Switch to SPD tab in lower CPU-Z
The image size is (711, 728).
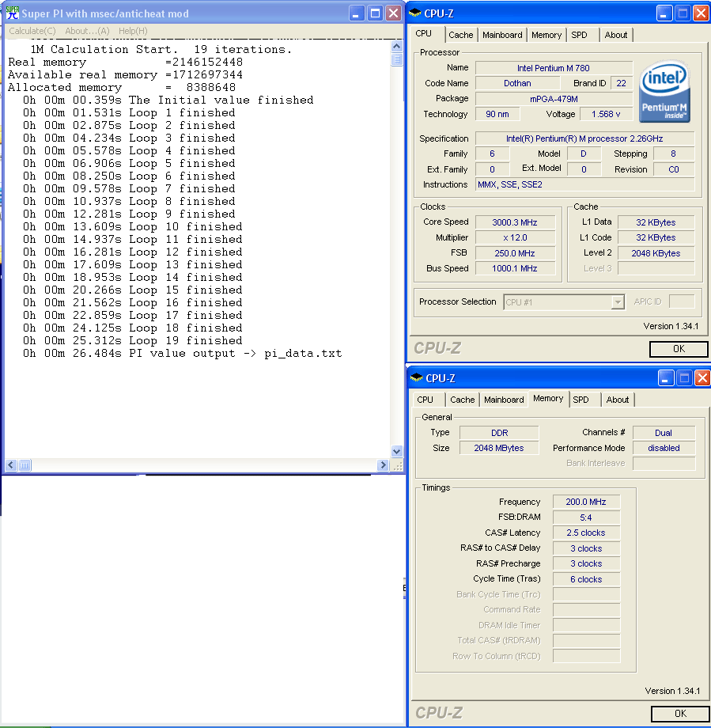(581, 400)
